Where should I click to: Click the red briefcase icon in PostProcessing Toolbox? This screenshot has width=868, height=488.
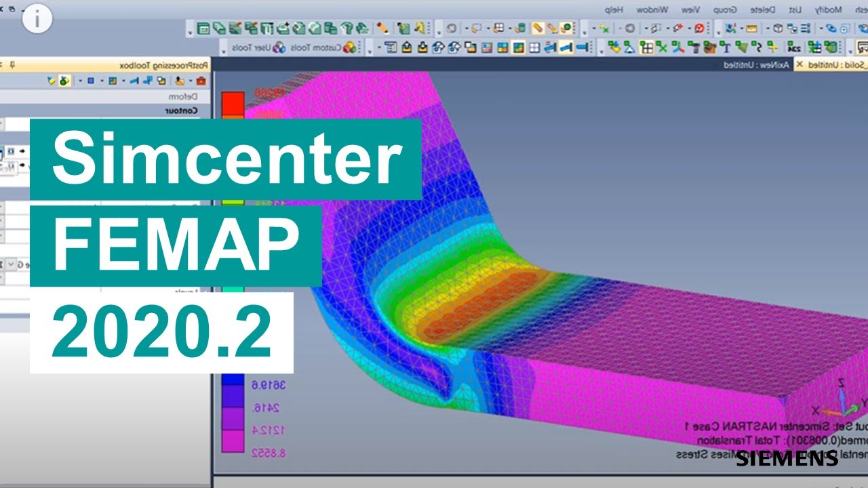click(x=201, y=81)
